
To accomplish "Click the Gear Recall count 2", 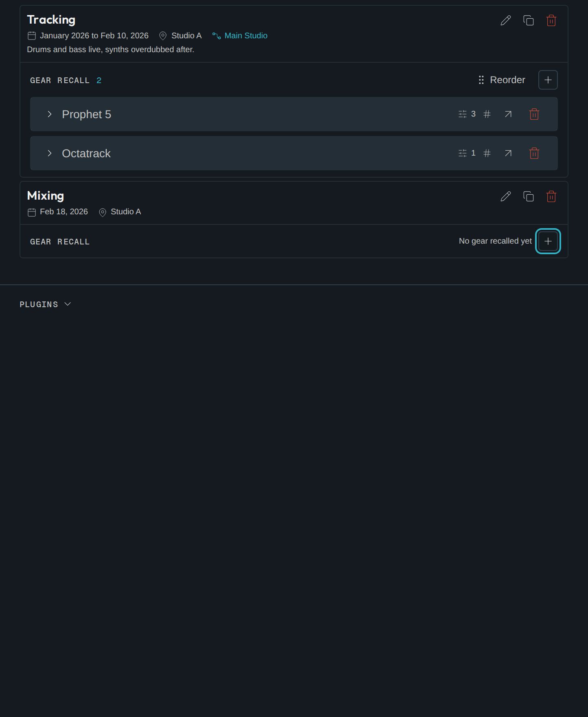I will click(99, 80).
